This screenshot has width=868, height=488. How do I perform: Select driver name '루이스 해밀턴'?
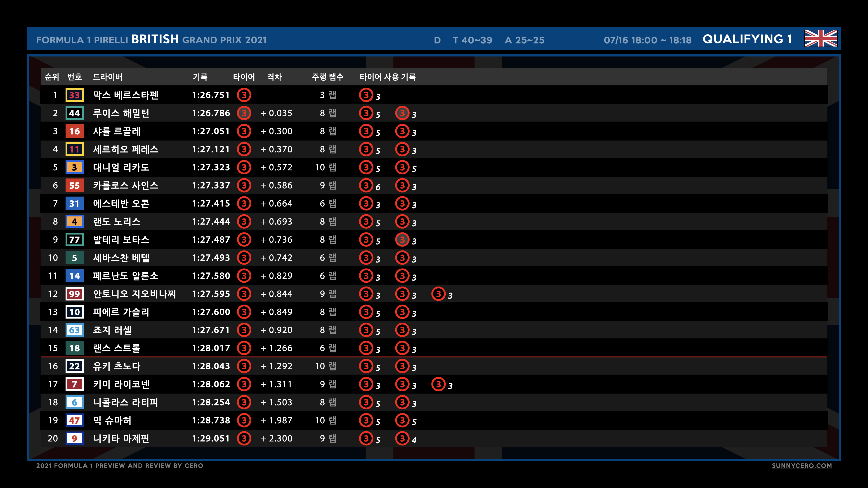(121, 113)
